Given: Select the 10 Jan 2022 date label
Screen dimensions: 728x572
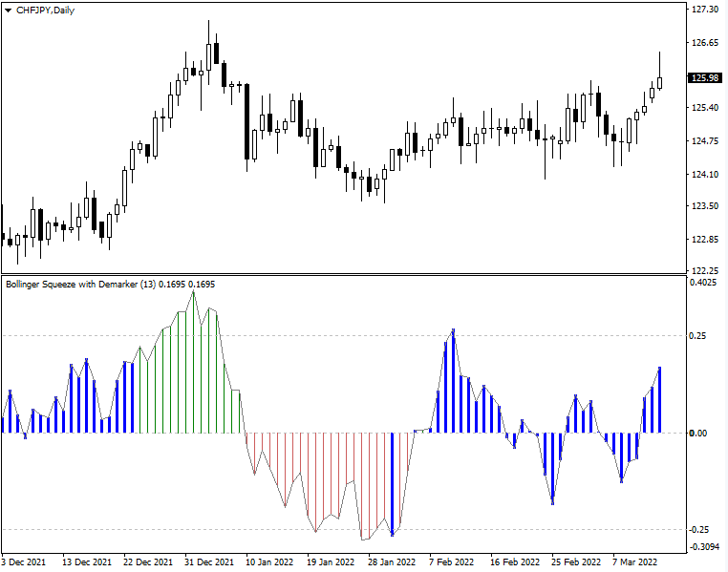Looking at the screenshot, I should [269, 561].
